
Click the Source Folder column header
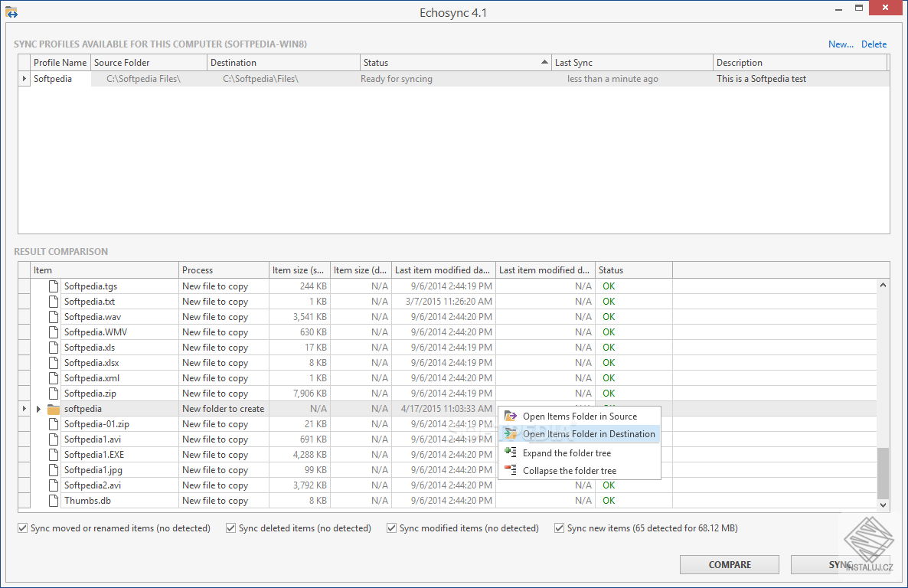coord(149,63)
